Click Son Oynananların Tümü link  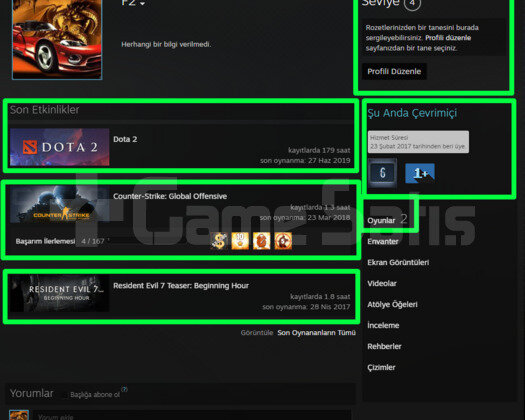click(x=316, y=333)
